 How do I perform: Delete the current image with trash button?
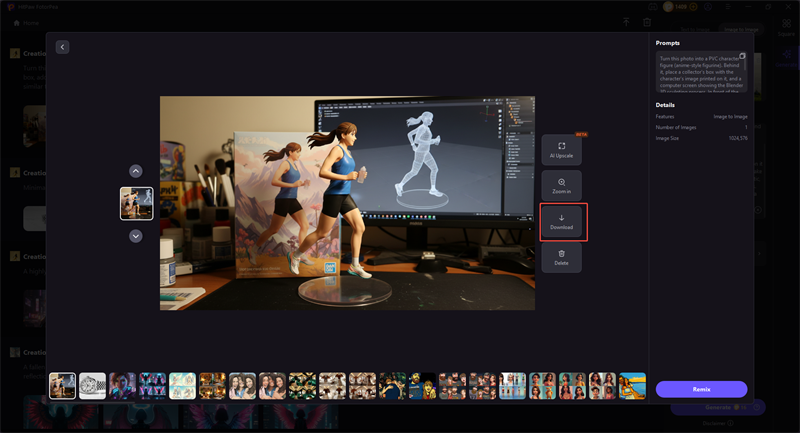561,257
